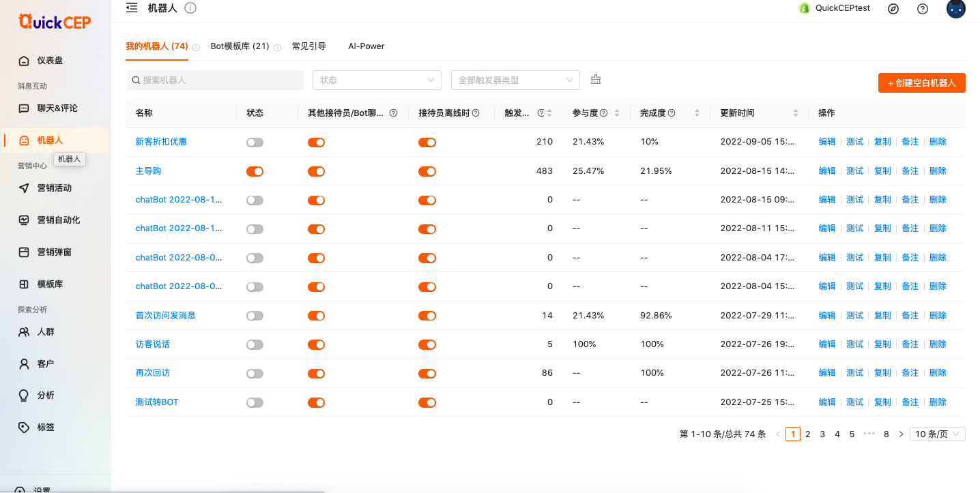Click the 客户 customer icon in sidebar
This screenshot has width=980, height=493.
pos(24,364)
